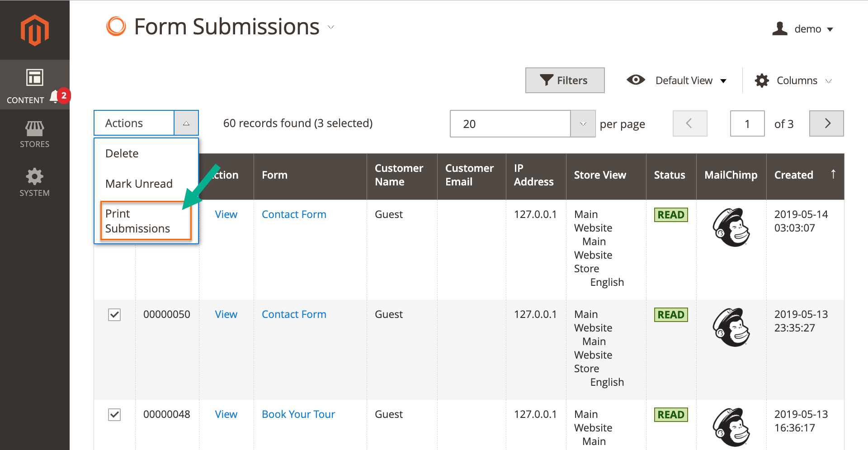Uncheck the checkbox for row 00000048
The image size is (868, 450).
click(114, 415)
